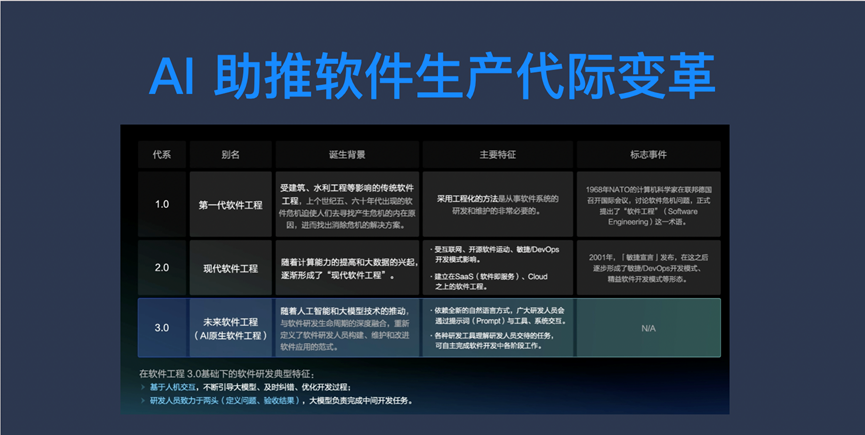Image resolution: width=865 pixels, height=435 pixels.
Task: Select the 代系 column header
Action: pos(162,155)
